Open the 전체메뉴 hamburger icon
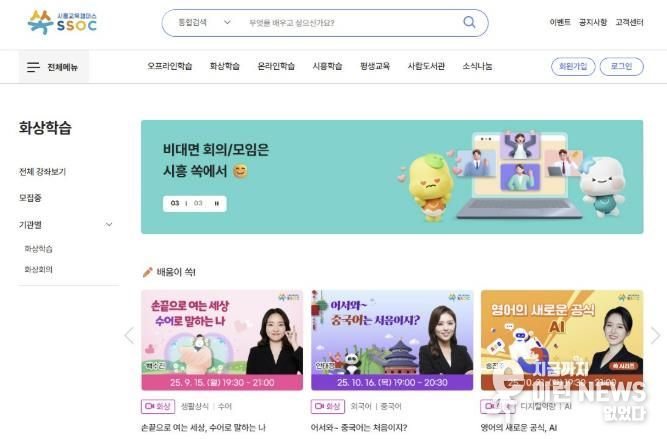 33,67
